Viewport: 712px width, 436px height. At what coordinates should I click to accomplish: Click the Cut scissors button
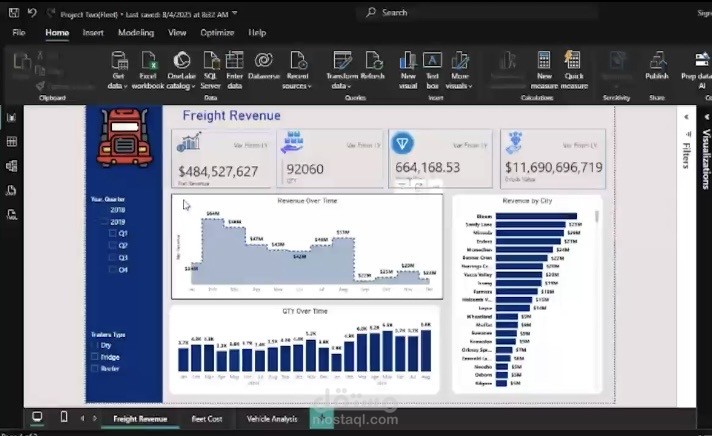tap(40, 55)
